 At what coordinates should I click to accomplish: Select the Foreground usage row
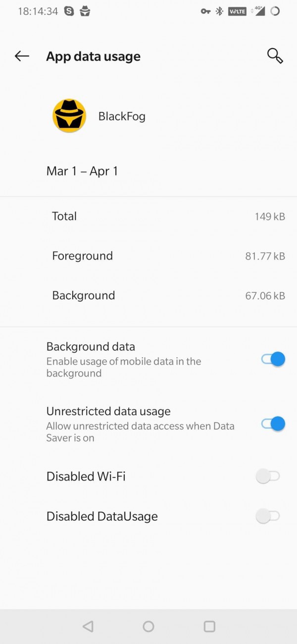148,256
